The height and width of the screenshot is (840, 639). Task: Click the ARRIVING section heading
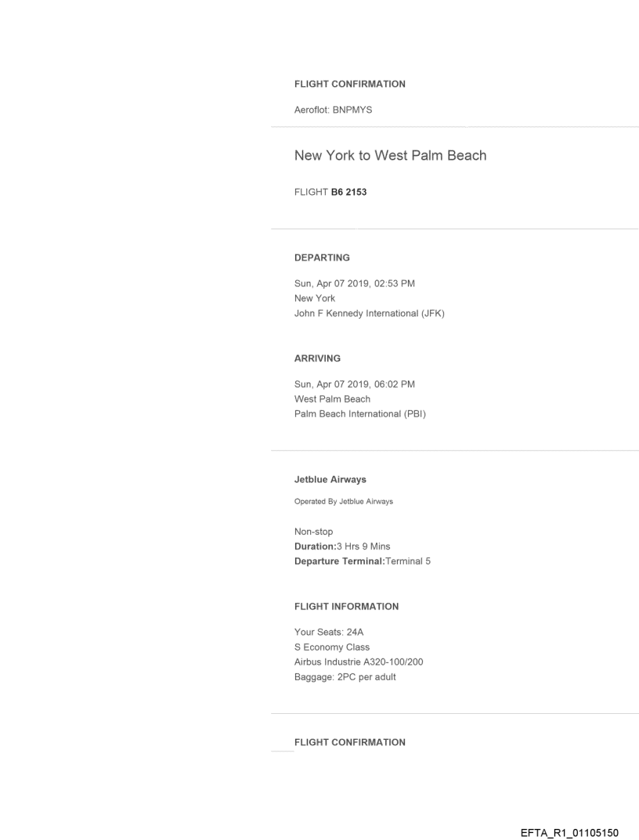[319, 358]
